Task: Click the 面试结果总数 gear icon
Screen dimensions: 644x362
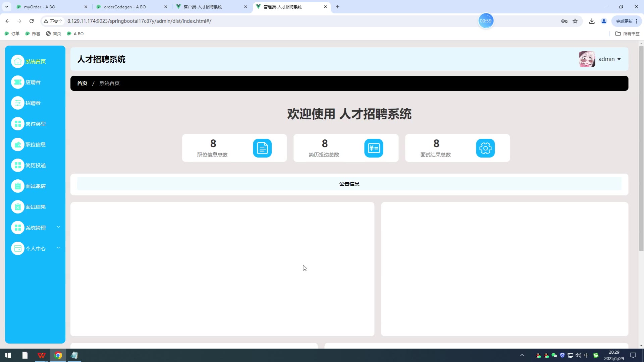Action: point(485,148)
